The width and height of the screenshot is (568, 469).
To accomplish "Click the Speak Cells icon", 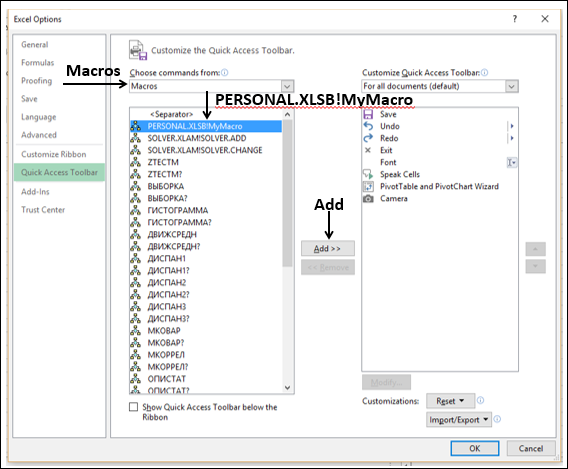I will 368,175.
